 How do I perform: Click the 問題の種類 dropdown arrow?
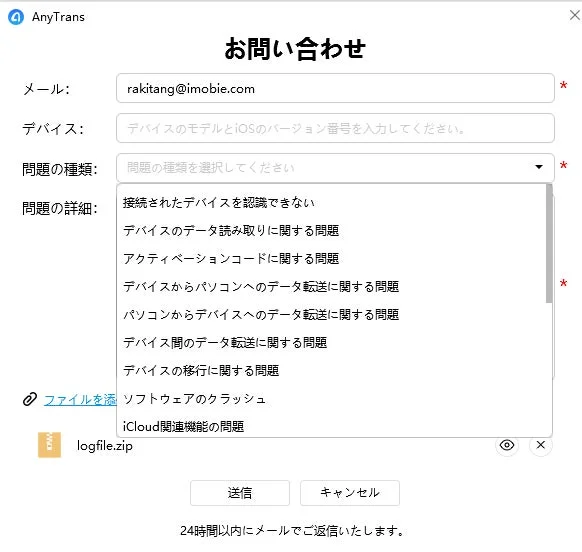click(x=539, y=167)
